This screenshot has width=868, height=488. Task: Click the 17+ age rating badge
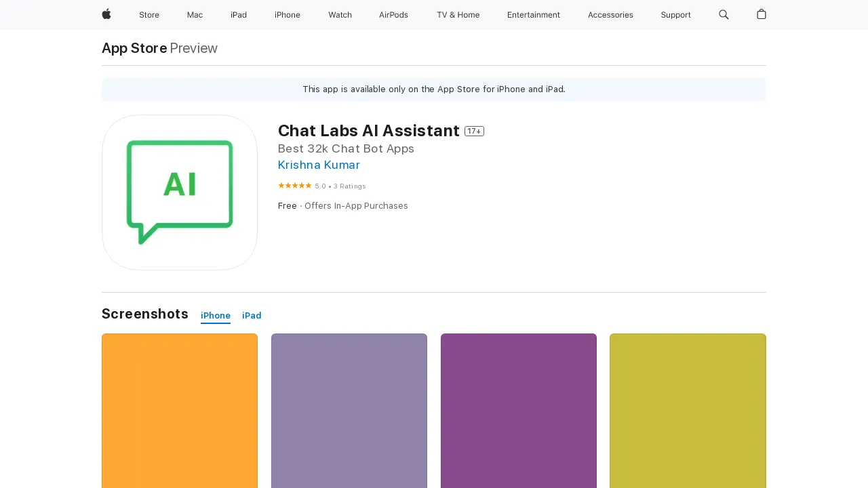[474, 131]
